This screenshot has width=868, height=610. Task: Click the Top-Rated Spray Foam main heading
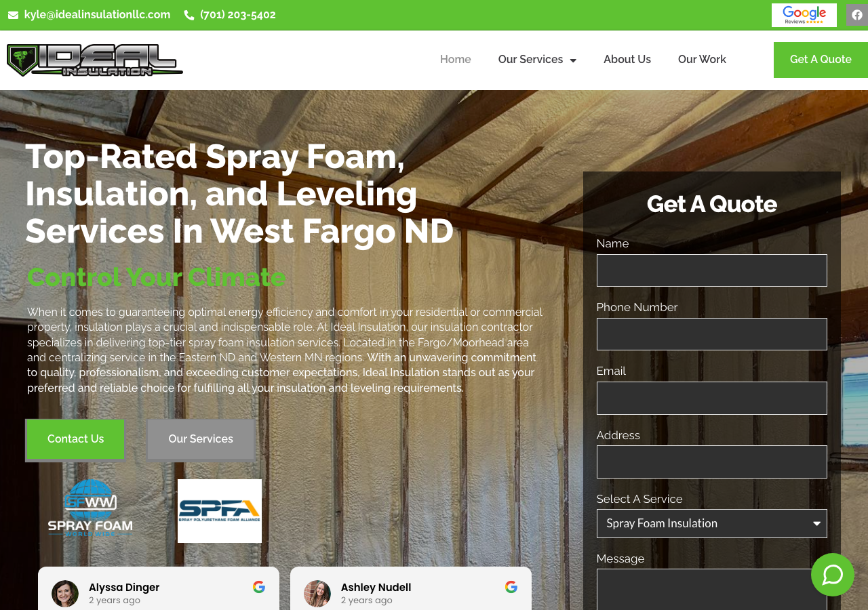click(x=239, y=193)
